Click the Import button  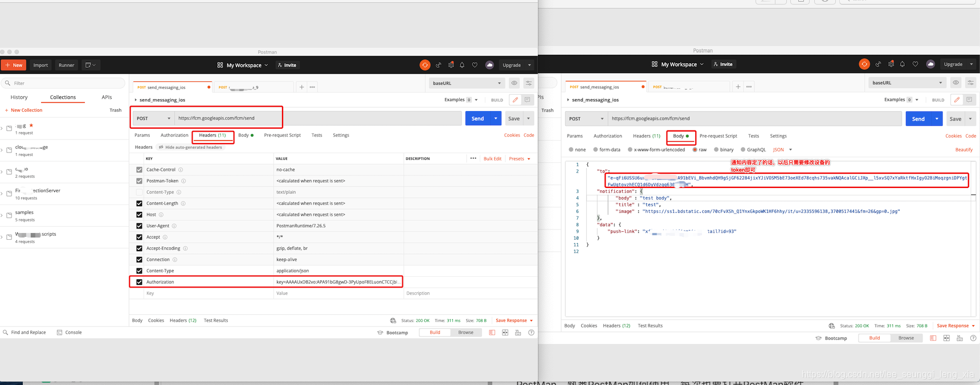pos(40,65)
